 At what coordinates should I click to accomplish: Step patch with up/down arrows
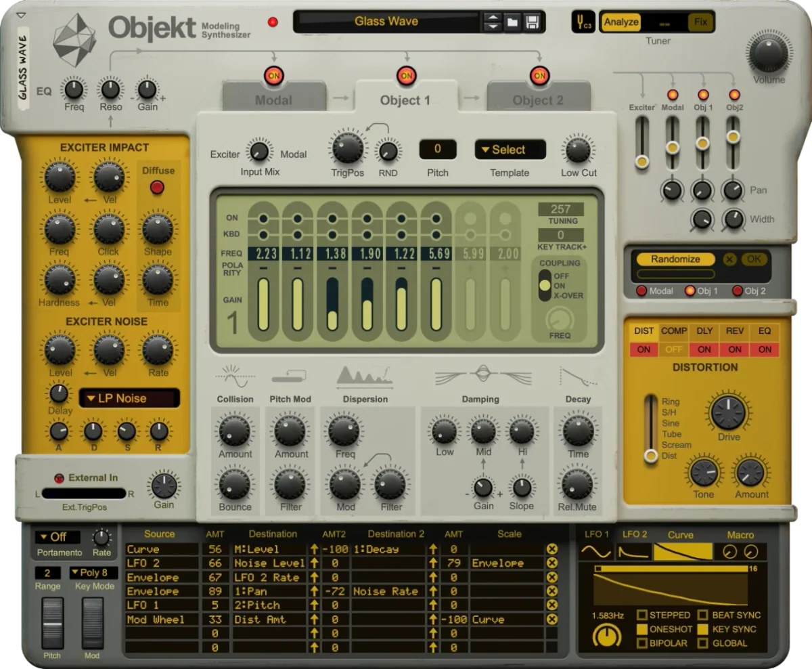(493, 22)
